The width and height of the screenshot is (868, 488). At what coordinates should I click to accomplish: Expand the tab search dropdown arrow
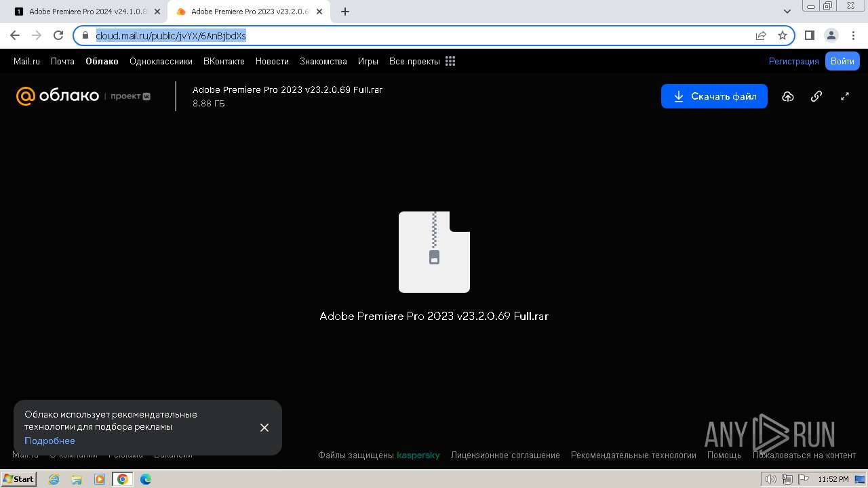(787, 12)
